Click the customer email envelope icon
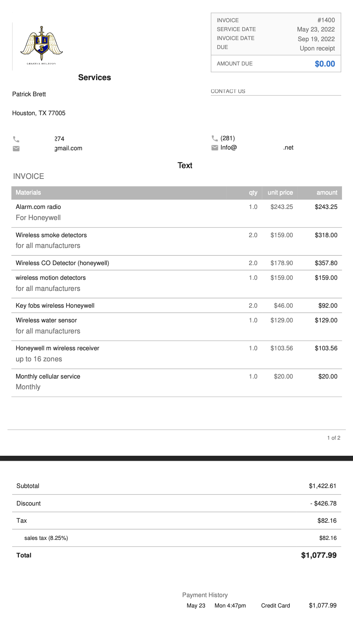The image size is (353, 644). [x=16, y=148]
